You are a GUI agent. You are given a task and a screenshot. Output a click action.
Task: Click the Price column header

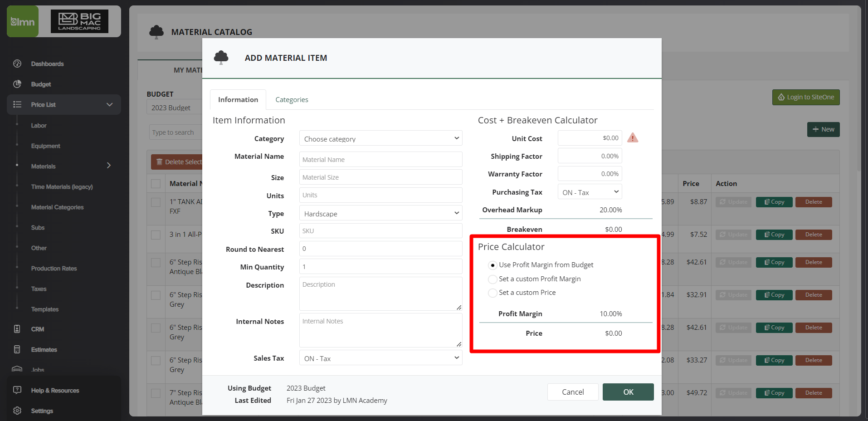click(x=691, y=184)
